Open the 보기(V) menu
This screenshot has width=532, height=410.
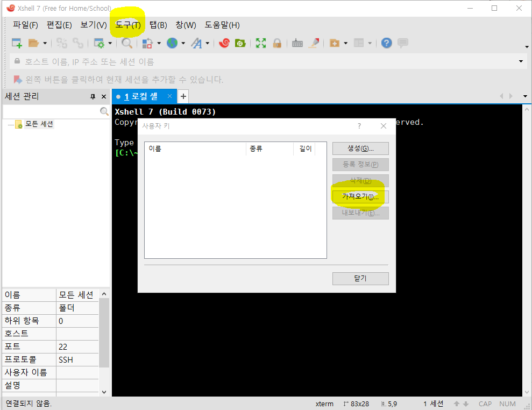point(93,25)
